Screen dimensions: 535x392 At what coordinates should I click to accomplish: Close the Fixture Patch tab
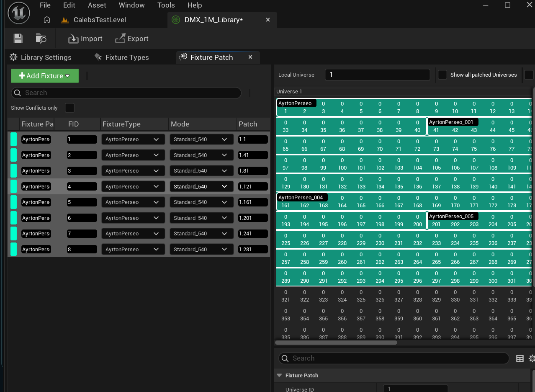[250, 57]
